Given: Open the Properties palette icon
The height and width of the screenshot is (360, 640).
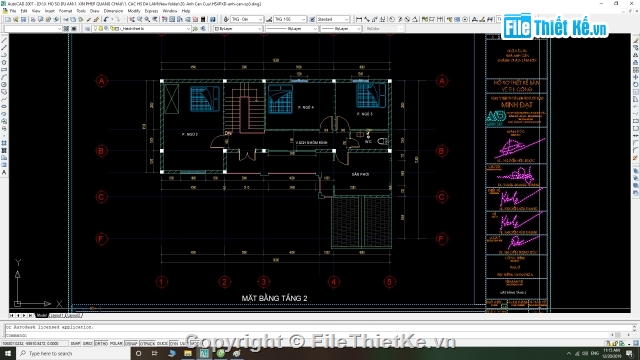Looking at the screenshot, I should (x=164, y=19).
